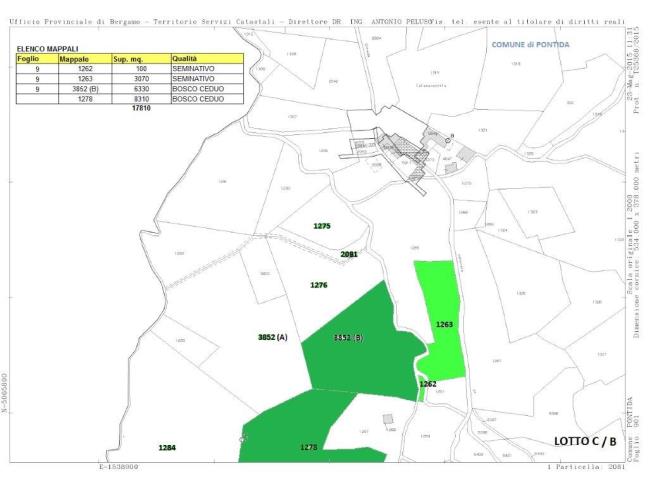Click the COMUNE di PONTIDA label
The width and height of the screenshot is (648, 492).
point(531,45)
